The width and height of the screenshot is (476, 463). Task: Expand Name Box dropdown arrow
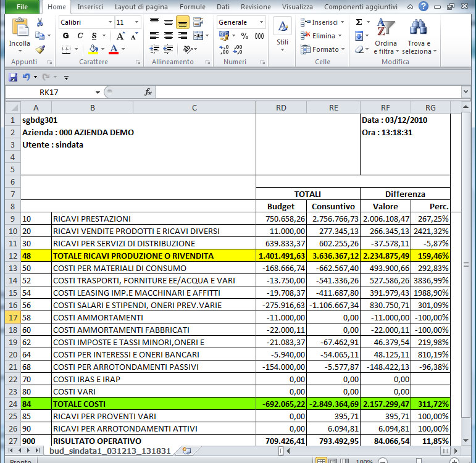coord(98,93)
